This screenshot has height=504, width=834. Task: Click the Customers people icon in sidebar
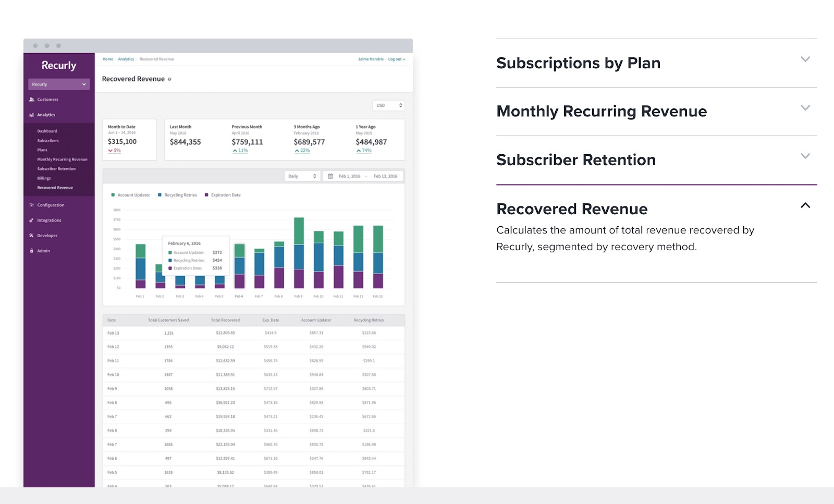pos(32,100)
